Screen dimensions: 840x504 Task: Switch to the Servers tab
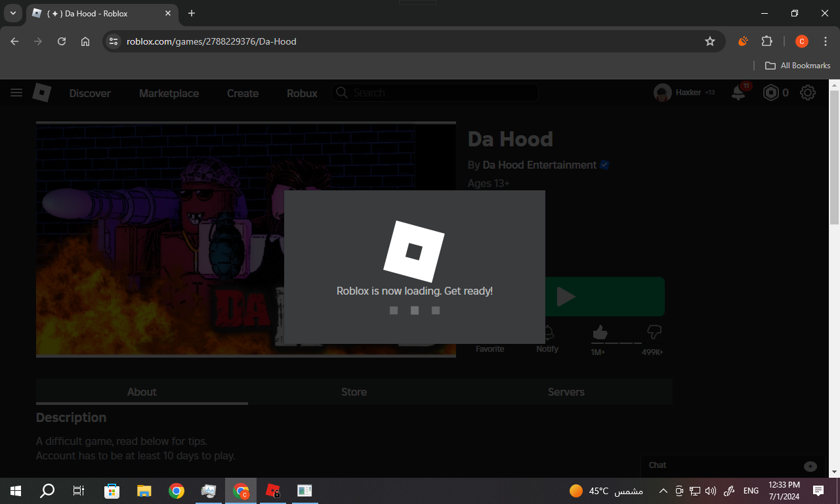click(566, 392)
